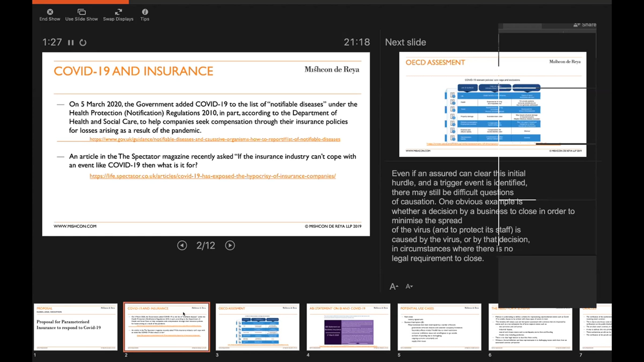This screenshot has height=362, width=644.
Task: Open the gov.uk notifiable diseases link
Action: pyautogui.click(x=215, y=139)
